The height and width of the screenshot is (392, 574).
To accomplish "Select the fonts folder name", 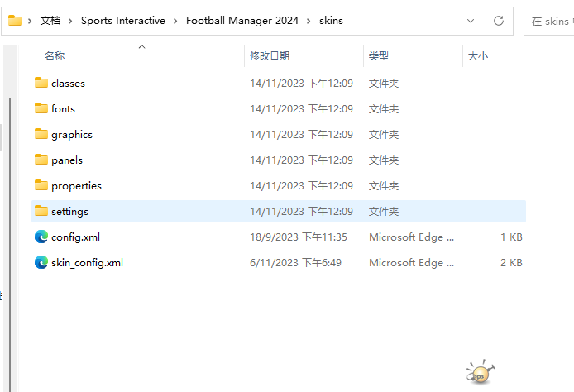I will coord(63,109).
